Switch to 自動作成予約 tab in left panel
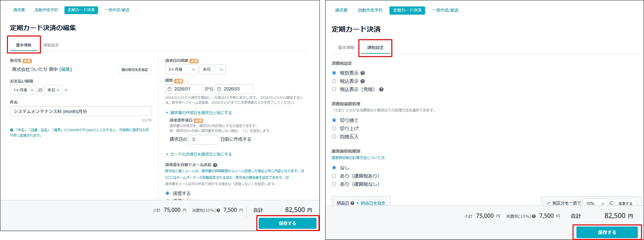Screen dimensions: 644x240 point(46,10)
